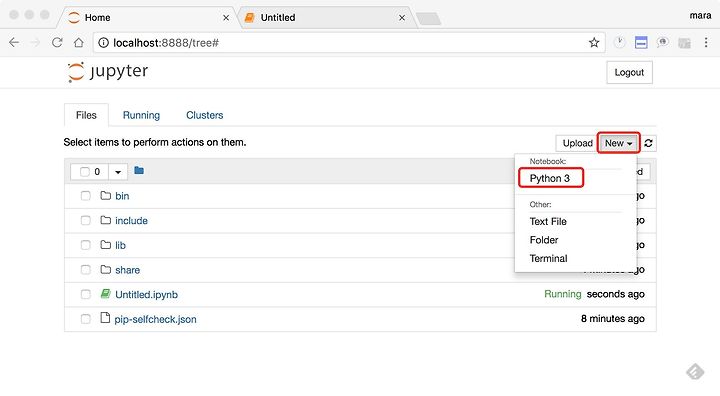
Task: Click the clock extension icon in the toolbar
Action: (619, 42)
